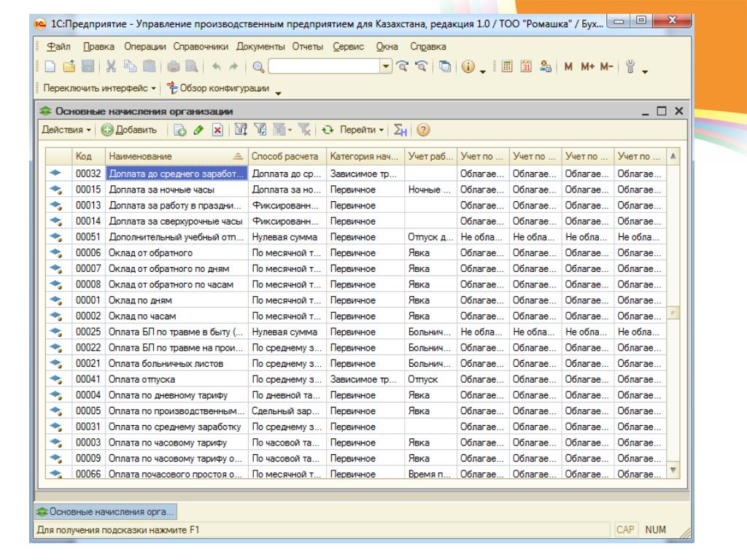Sort by the Наименование column header
Screen dimensions: 747x560
177,156
